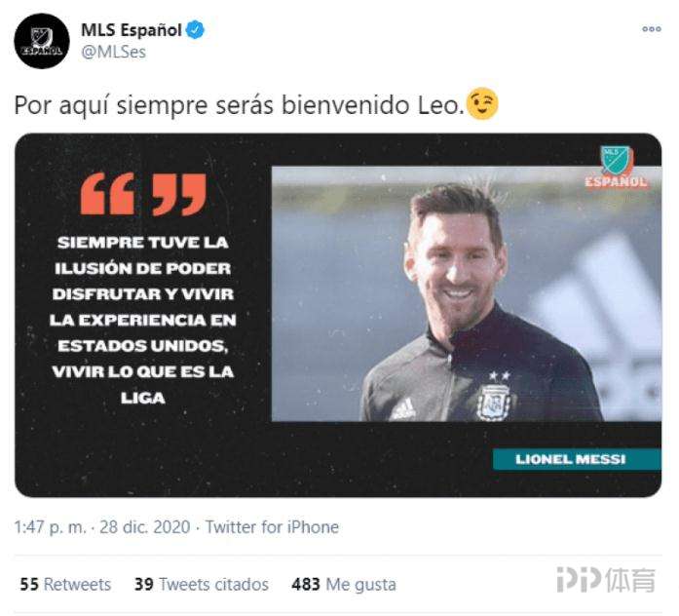The image size is (679, 616).
Task: Open the three-dot more options menu
Action: point(652,29)
